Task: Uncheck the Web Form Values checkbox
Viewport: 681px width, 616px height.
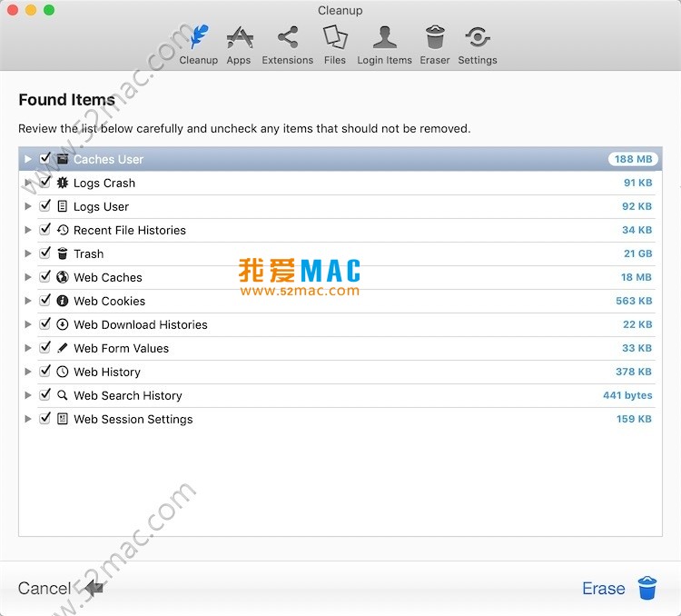Action: coord(45,347)
